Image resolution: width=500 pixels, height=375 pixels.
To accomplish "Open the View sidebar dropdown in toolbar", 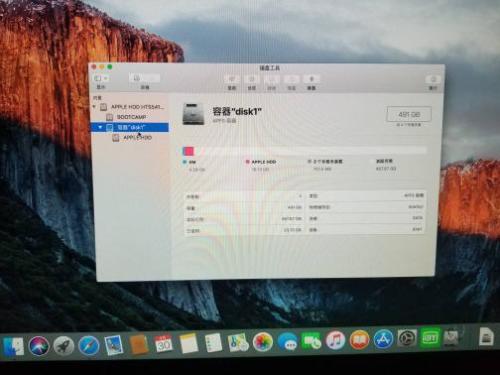I will click(100, 79).
